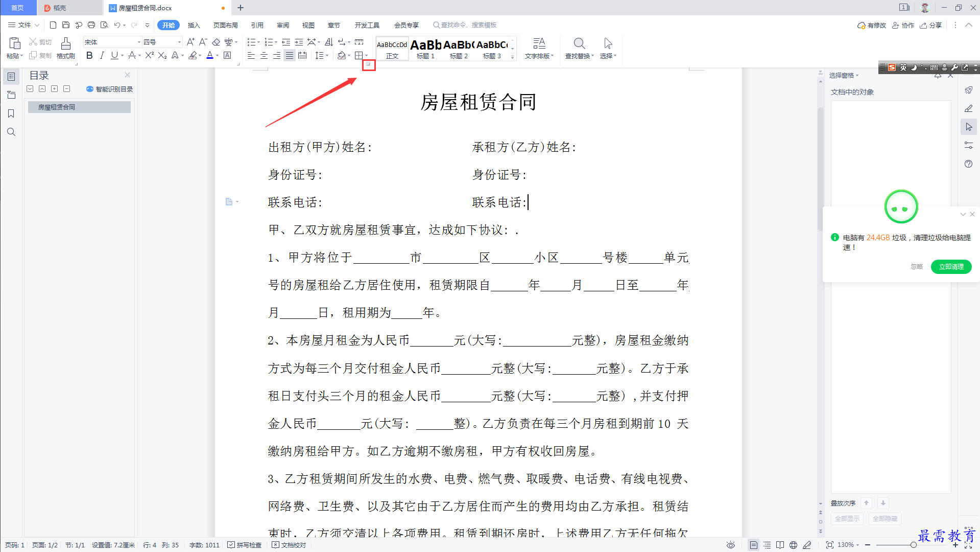980x552 pixels.
Task: Click the Paste (粘贴) clipboard icon
Action: click(x=15, y=43)
